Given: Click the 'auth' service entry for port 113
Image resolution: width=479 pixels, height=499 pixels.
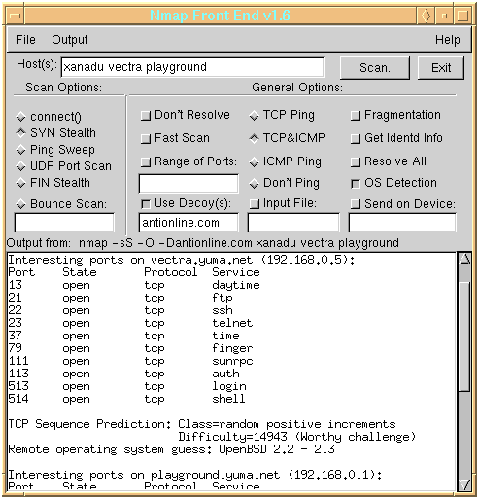Looking at the screenshot, I should [226, 374].
